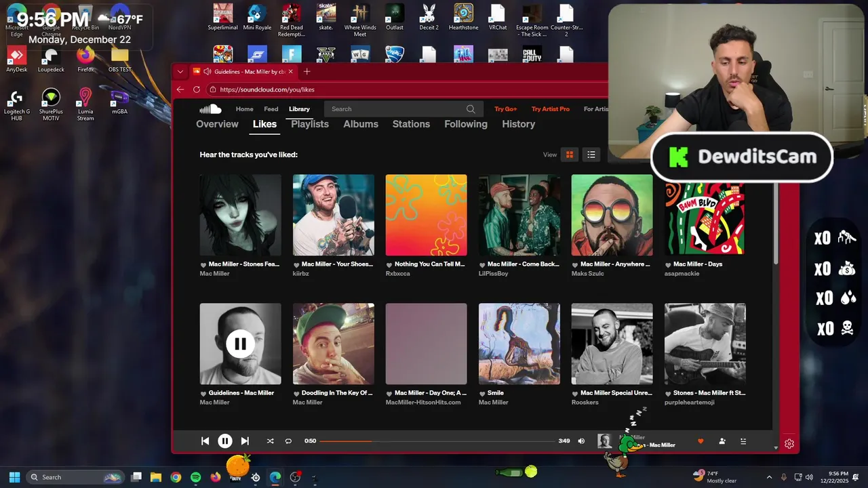
Task: Open Lumia Stream desktop icon
Action: [85, 105]
